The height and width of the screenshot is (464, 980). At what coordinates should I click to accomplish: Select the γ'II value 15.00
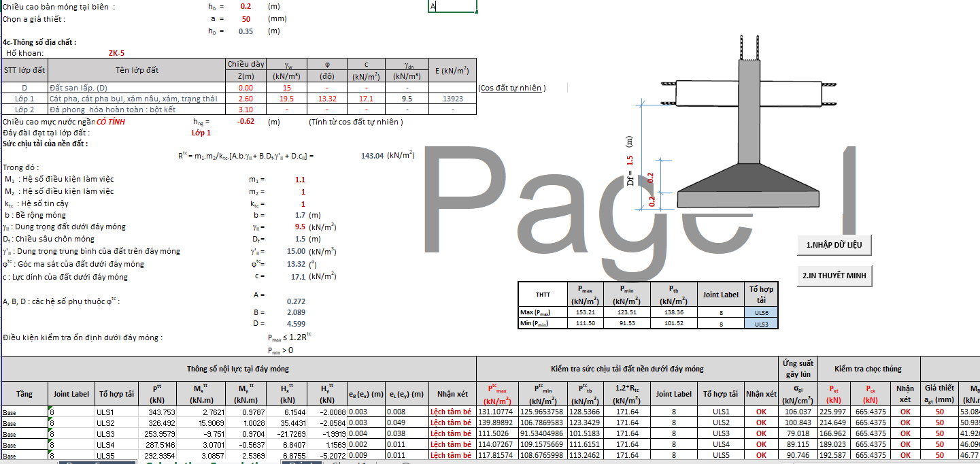[x=296, y=251]
